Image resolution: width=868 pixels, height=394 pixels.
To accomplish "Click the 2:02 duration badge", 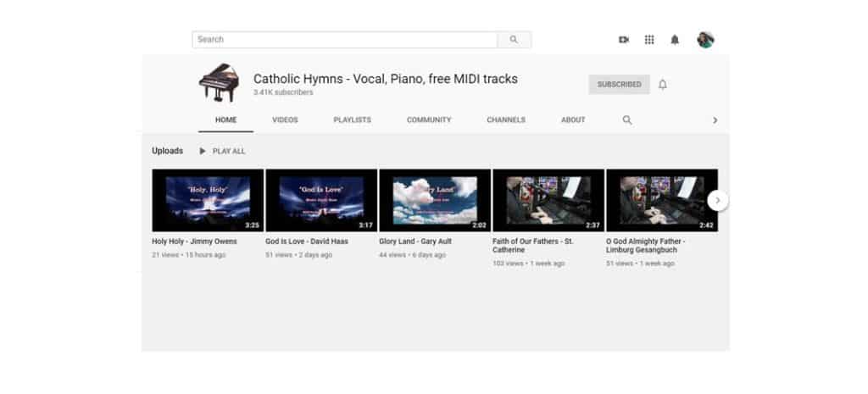I will coord(480,225).
